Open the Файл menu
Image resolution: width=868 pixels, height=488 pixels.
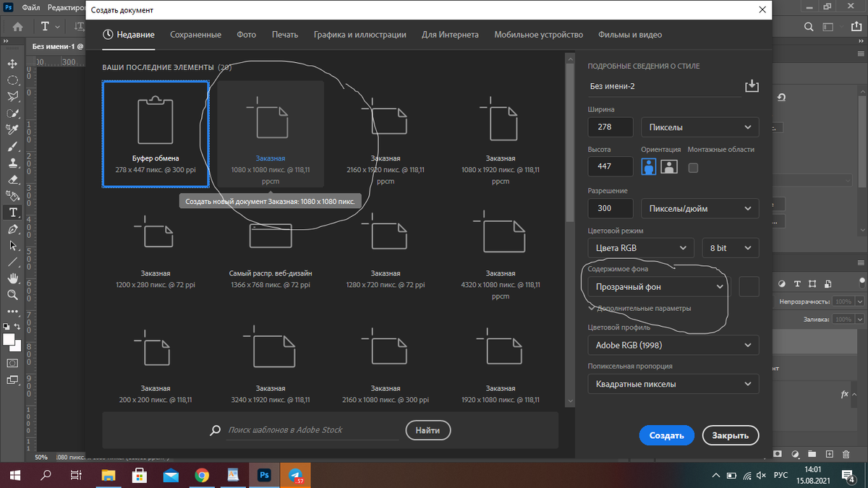tap(31, 8)
